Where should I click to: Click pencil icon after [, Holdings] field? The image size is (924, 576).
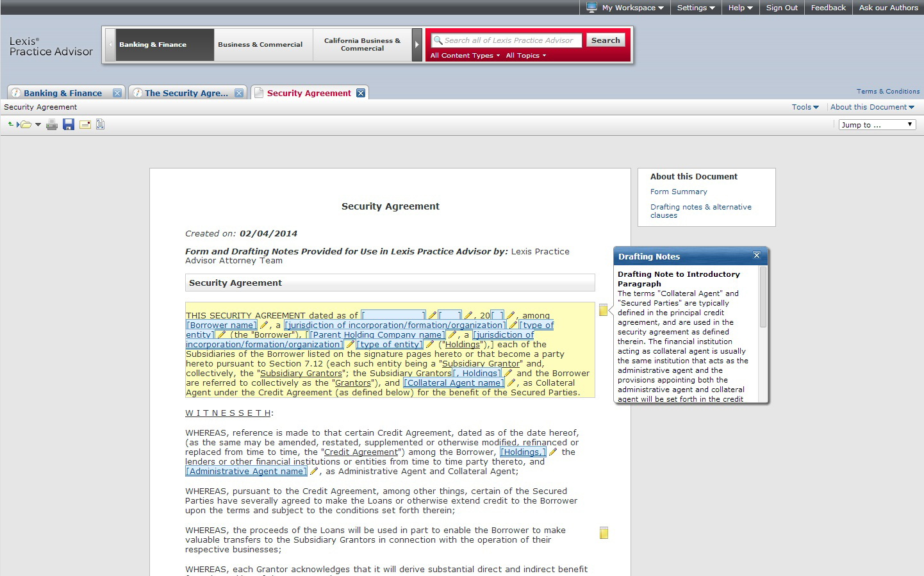508,373
